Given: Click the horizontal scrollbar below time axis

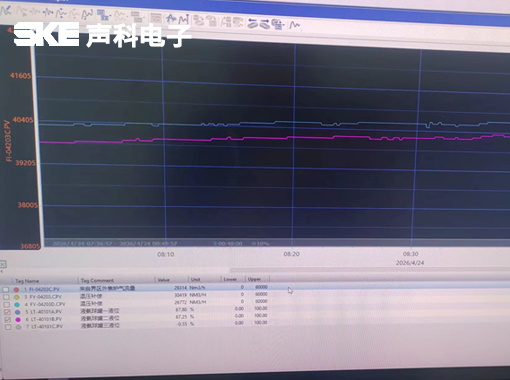Looking at the screenshot, I should click(369, 269).
